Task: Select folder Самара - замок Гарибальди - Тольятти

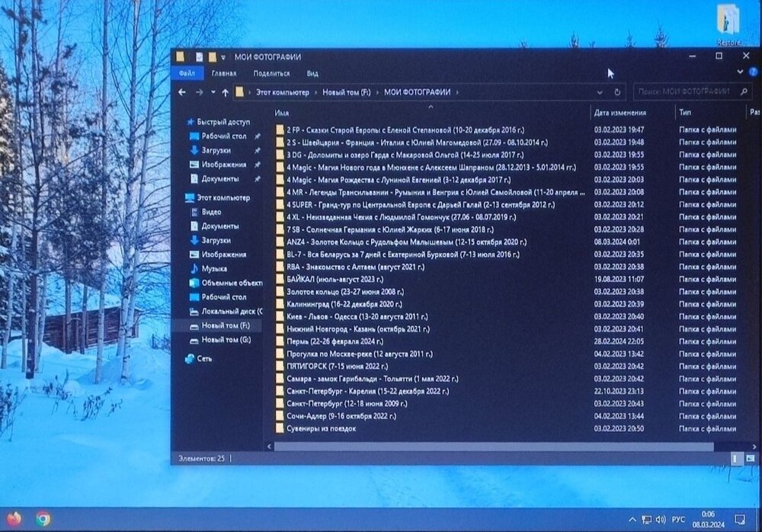Action: pos(373,379)
